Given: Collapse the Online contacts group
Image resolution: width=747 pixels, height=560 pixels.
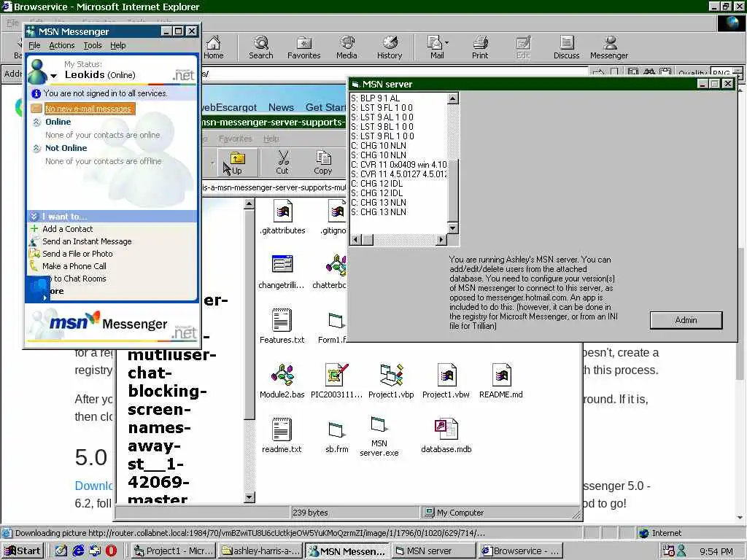Looking at the screenshot, I should click(x=36, y=122).
